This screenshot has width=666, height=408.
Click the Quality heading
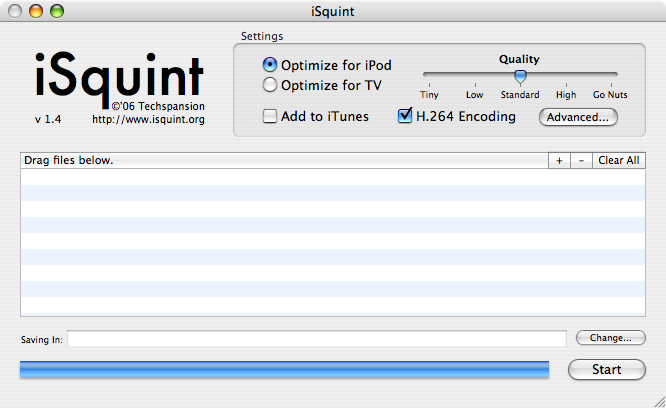point(519,59)
